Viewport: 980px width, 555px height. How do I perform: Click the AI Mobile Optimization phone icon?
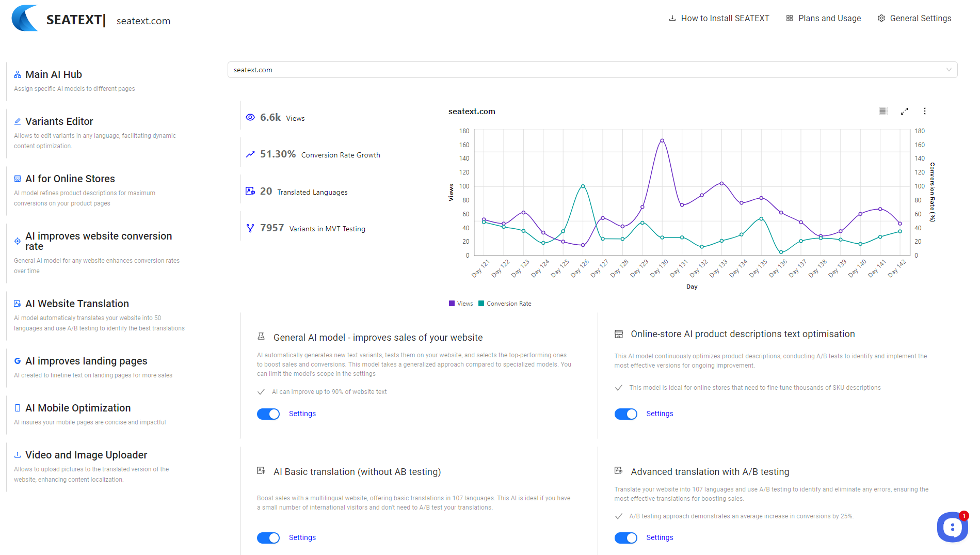18,408
